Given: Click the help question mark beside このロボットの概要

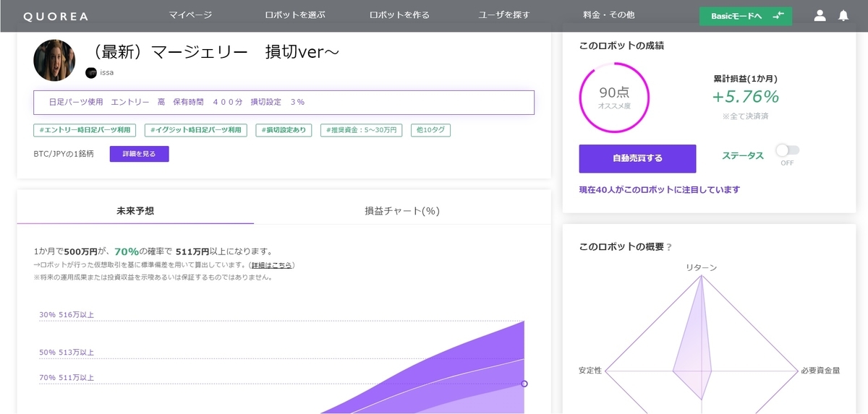Looking at the screenshot, I should coord(669,247).
